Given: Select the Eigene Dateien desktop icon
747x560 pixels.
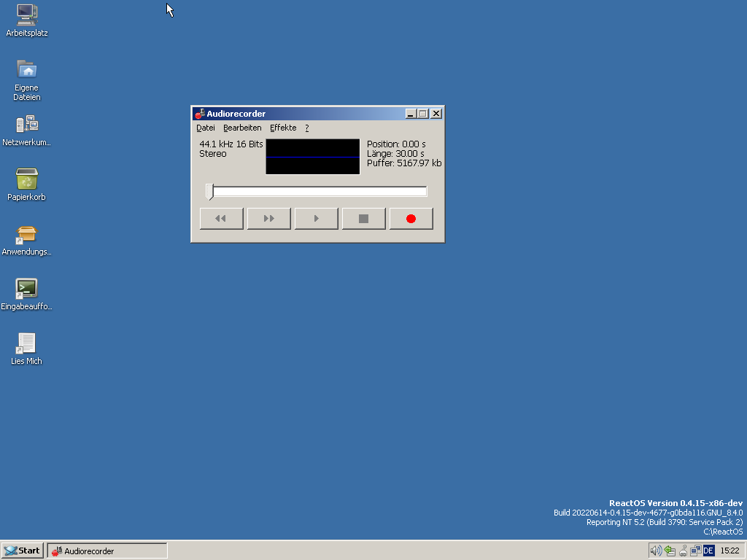Looking at the screenshot, I should point(27,79).
